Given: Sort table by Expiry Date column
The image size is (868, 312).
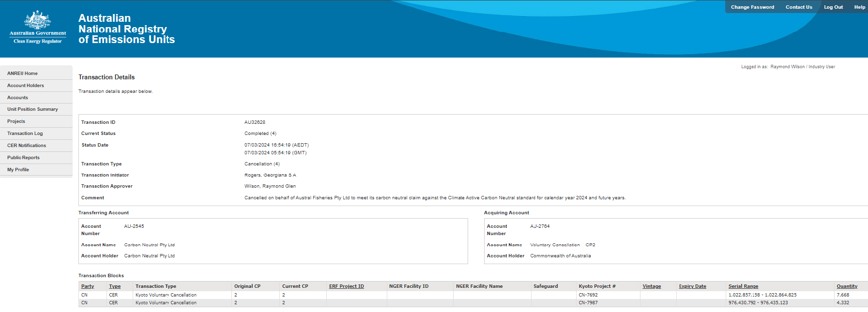Looking at the screenshot, I should [x=692, y=286].
